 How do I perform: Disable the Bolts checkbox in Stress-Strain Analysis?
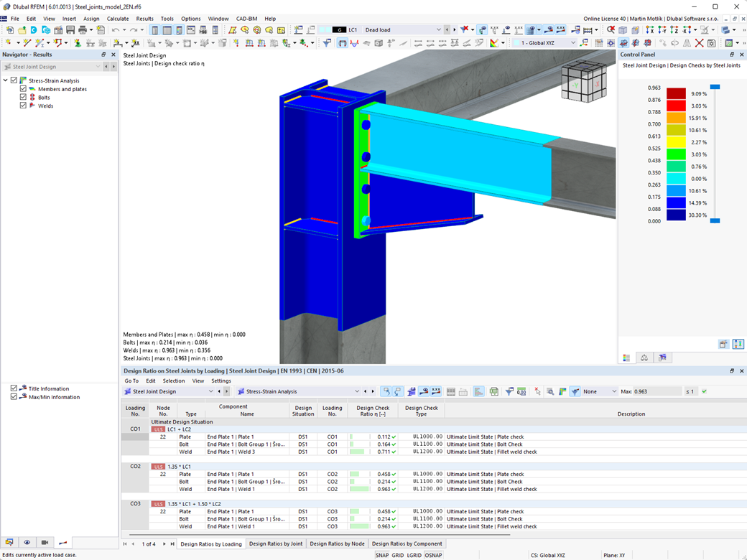23,97
